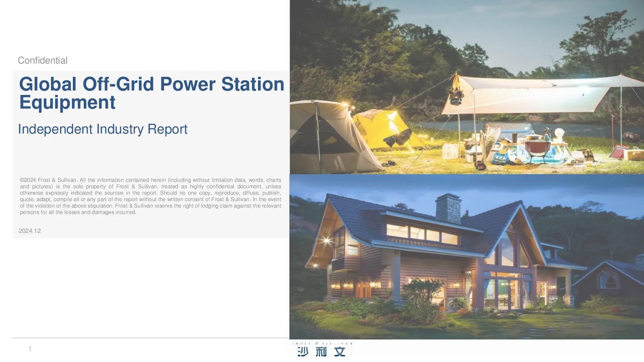
Task: Select the illuminated house photo
Action: pyautogui.click(x=466, y=257)
